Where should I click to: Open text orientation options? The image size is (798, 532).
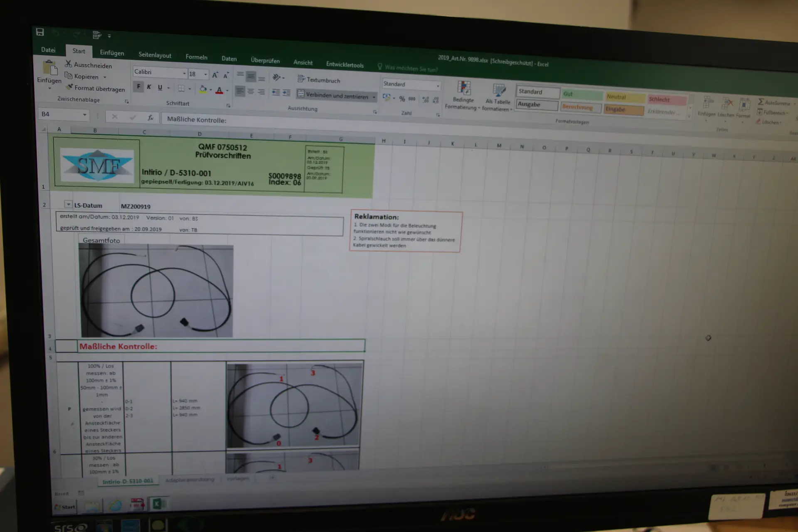pos(278,77)
